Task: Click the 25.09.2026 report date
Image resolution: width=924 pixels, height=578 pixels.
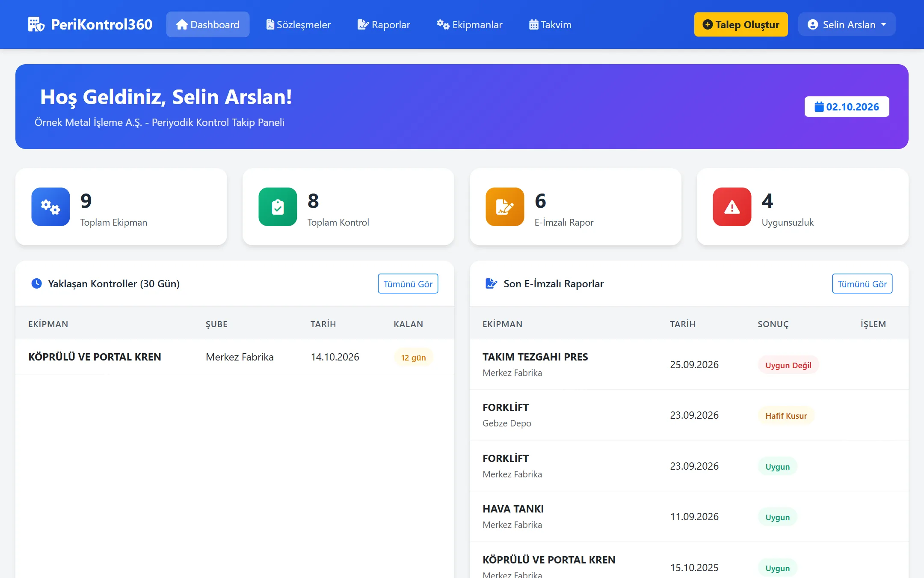Action: point(694,364)
